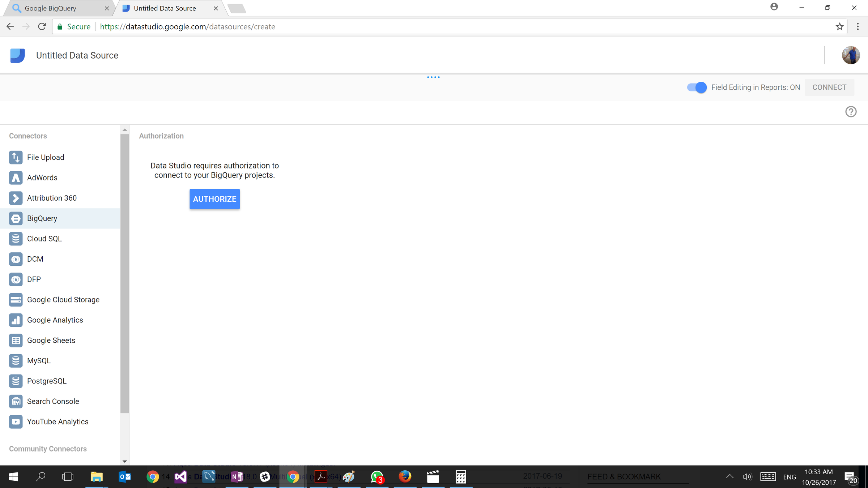Choose the AdWords connector icon

pyautogui.click(x=16, y=177)
